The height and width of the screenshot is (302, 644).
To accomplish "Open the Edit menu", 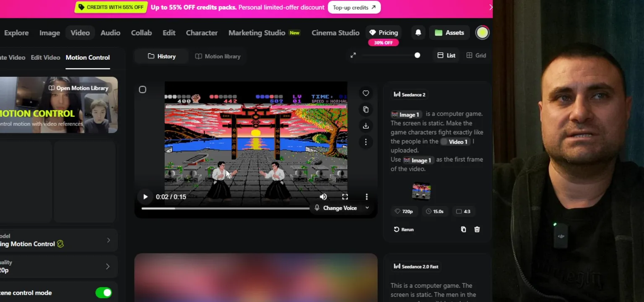I will tap(169, 33).
